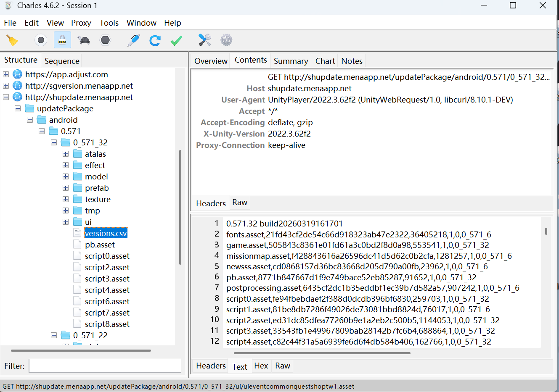
Task: Click the pen Compose icon
Action: pos(133,40)
